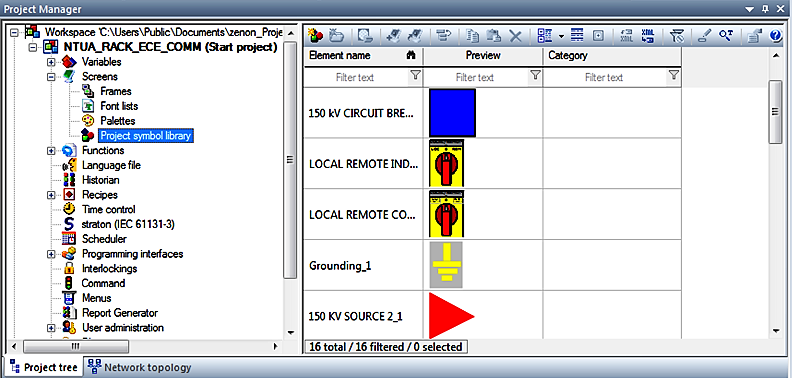Collapse the NTUA_RACK_ECE_COMM project node
Screen dimensions: 792x378
click(x=32, y=47)
